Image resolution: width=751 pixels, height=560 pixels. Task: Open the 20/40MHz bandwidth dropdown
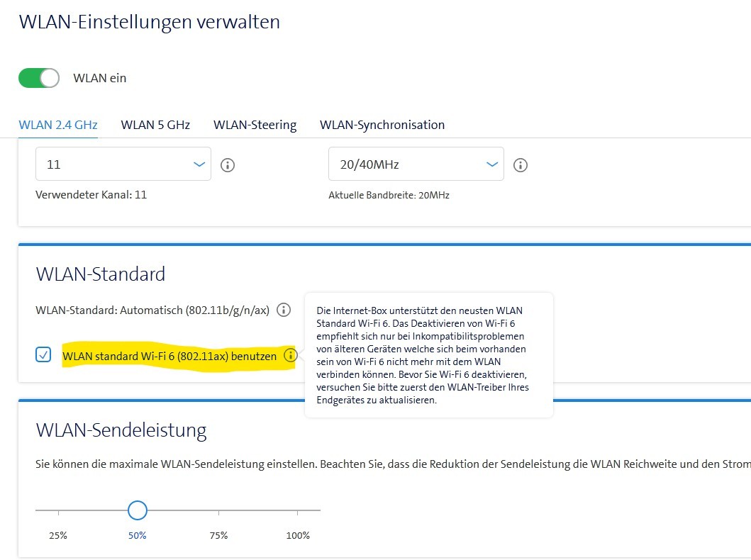416,164
